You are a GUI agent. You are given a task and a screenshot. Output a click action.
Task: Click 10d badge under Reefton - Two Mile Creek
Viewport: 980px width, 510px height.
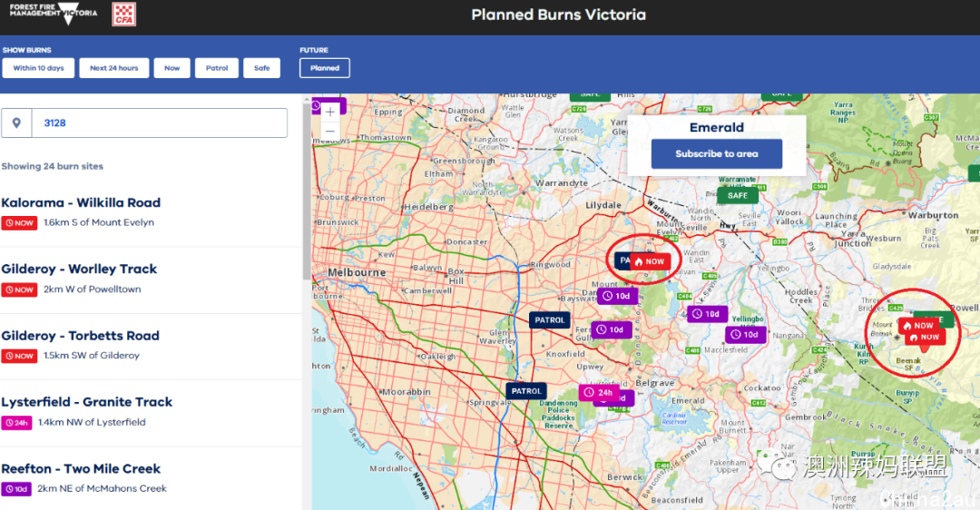[16, 489]
